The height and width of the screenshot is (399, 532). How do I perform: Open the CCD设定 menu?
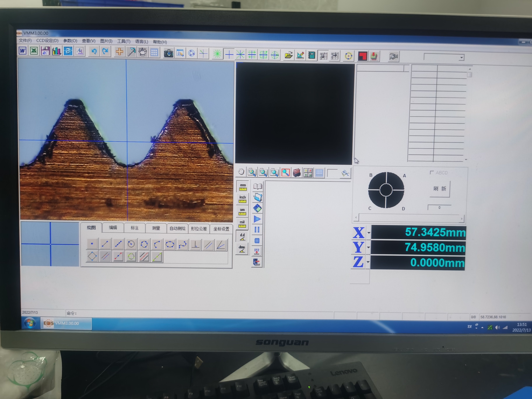pos(47,41)
